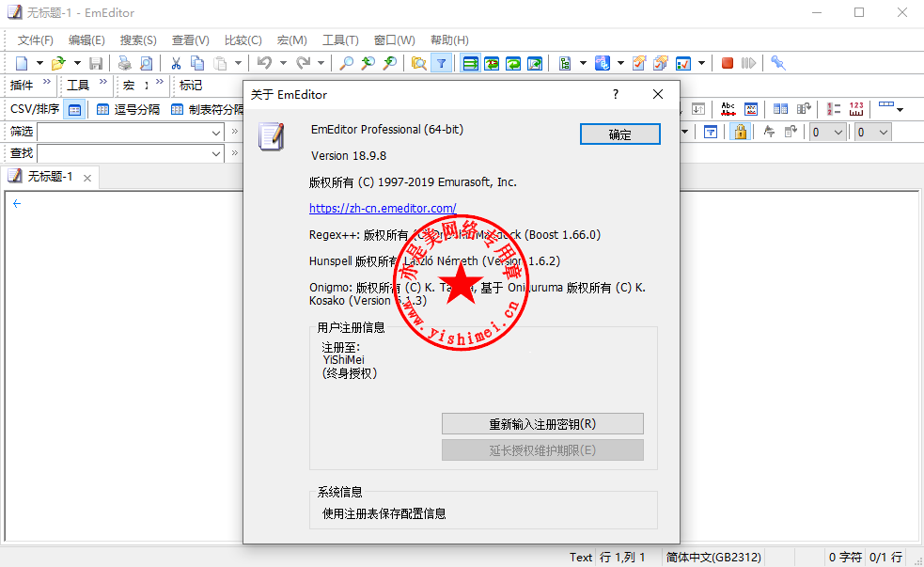
Task: Open the Paste dropdown arrow
Action: pos(238,63)
